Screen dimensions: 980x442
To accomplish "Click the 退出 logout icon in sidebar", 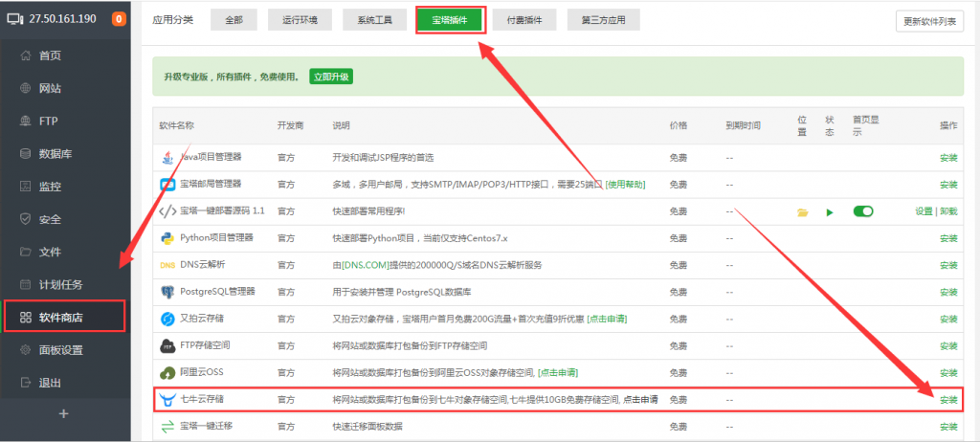I will click(x=26, y=383).
